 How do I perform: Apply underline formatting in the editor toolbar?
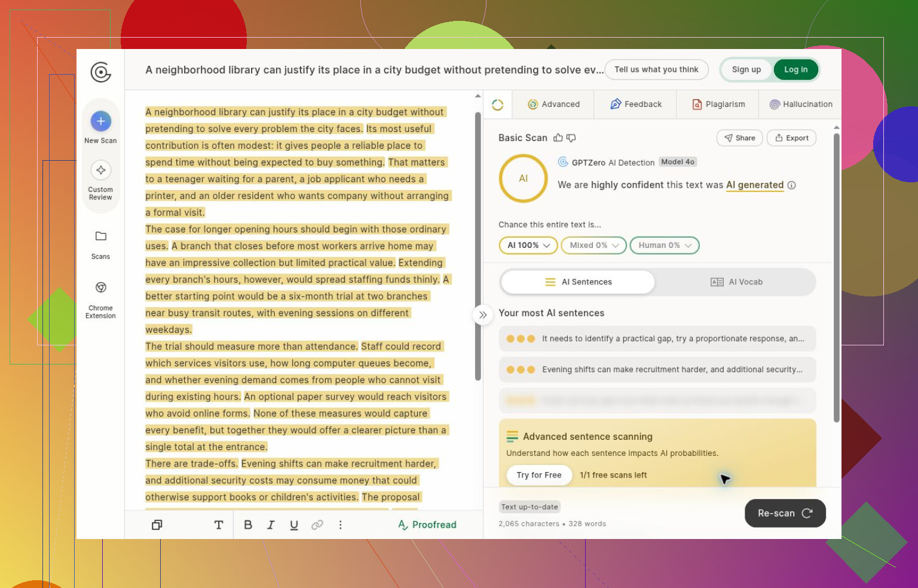coord(294,525)
